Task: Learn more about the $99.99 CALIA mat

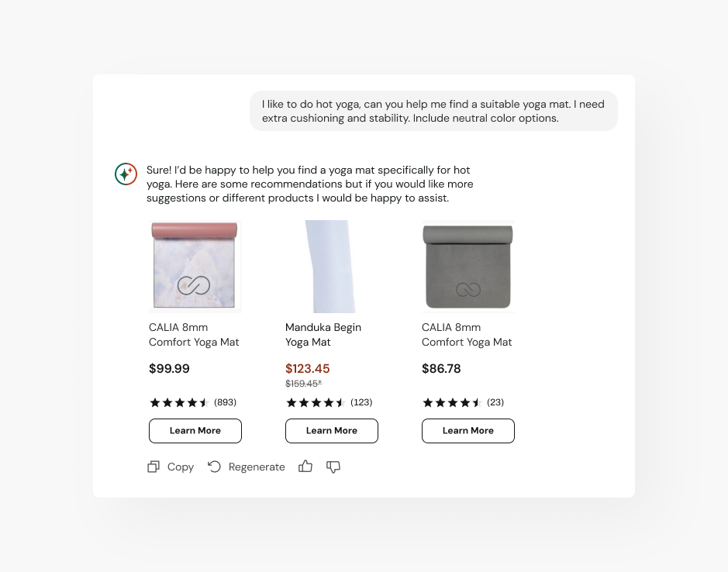Action: (195, 431)
